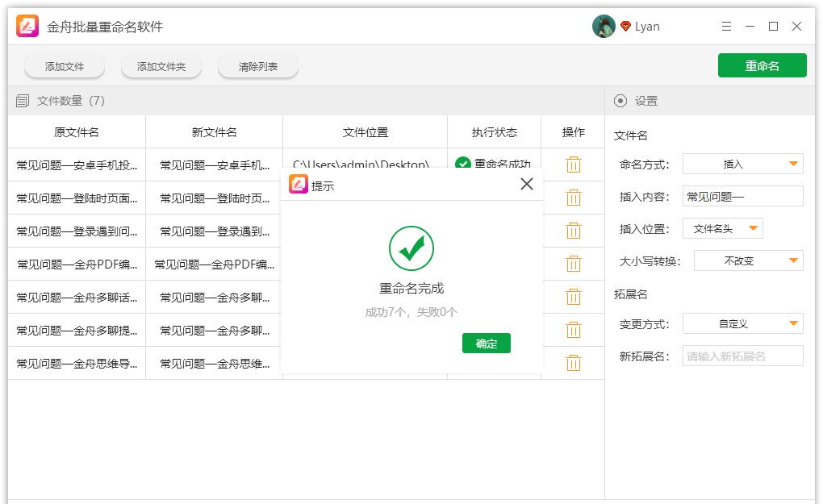823x504 pixels.
Task: Open the 命名方式 dropdown showing 插入
Action: pos(742,164)
